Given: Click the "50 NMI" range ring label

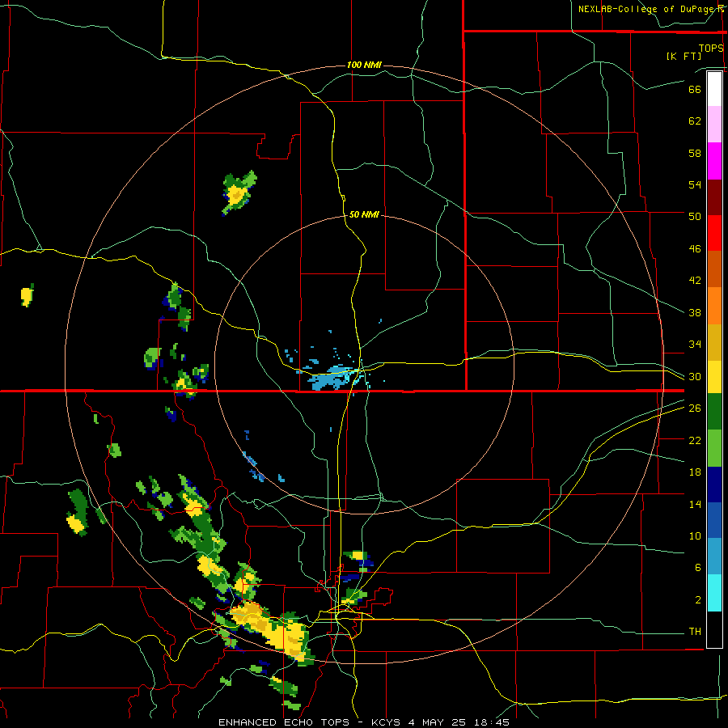Looking at the screenshot, I should pyautogui.click(x=364, y=214).
